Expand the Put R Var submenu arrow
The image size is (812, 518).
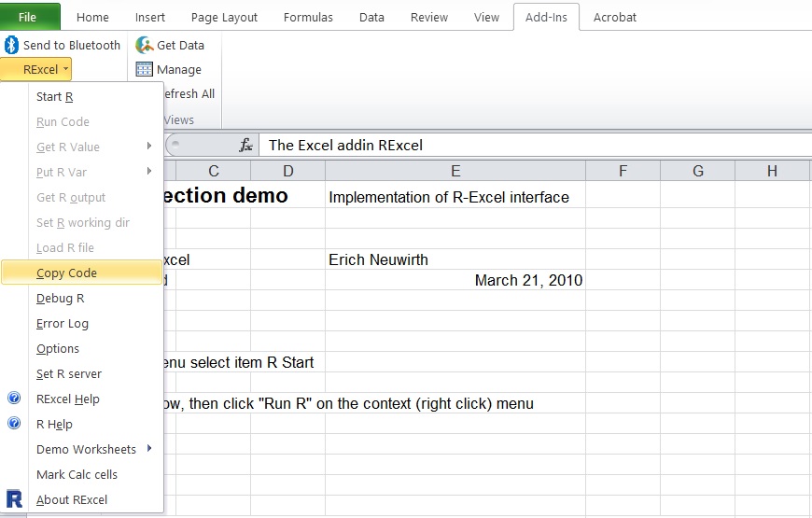[x=149, y=171]
